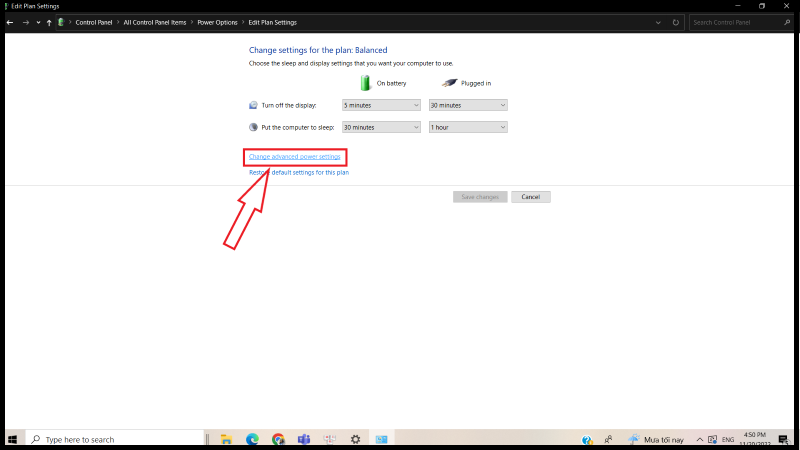
Task: Select Edit Plan Settings breadcrumb
Action: coord(272,22)
